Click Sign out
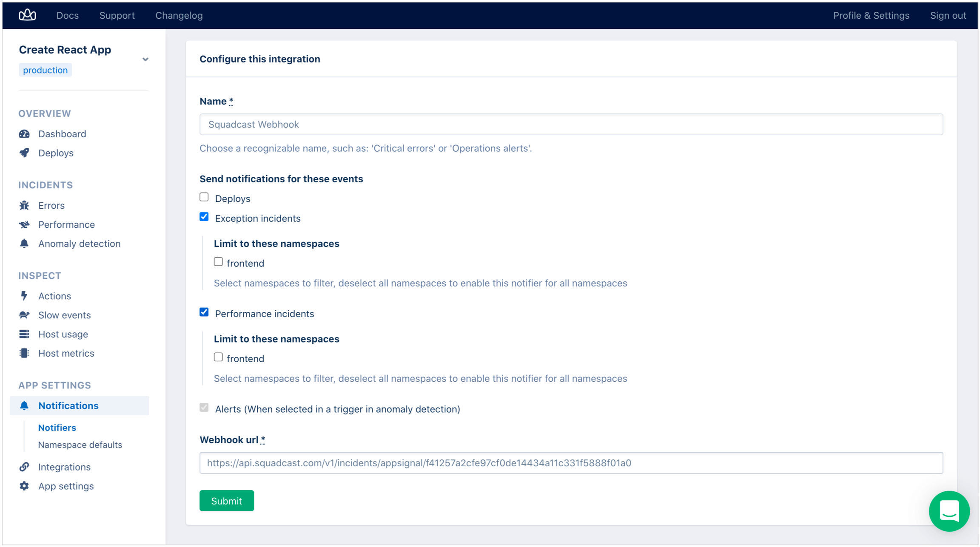Screen dimensions: 980x547 pyautogui.click(x=948, y=15)
